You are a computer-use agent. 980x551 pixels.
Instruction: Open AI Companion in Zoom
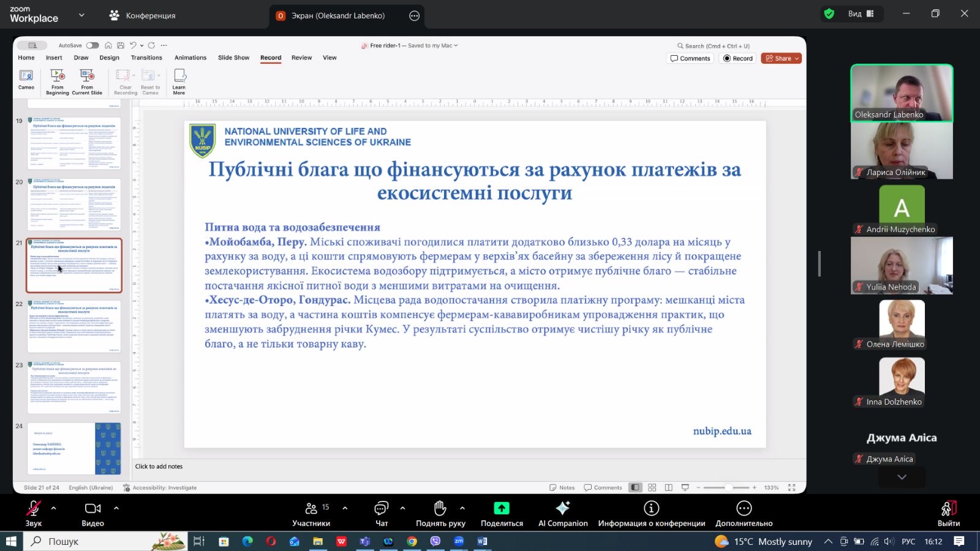562,509
